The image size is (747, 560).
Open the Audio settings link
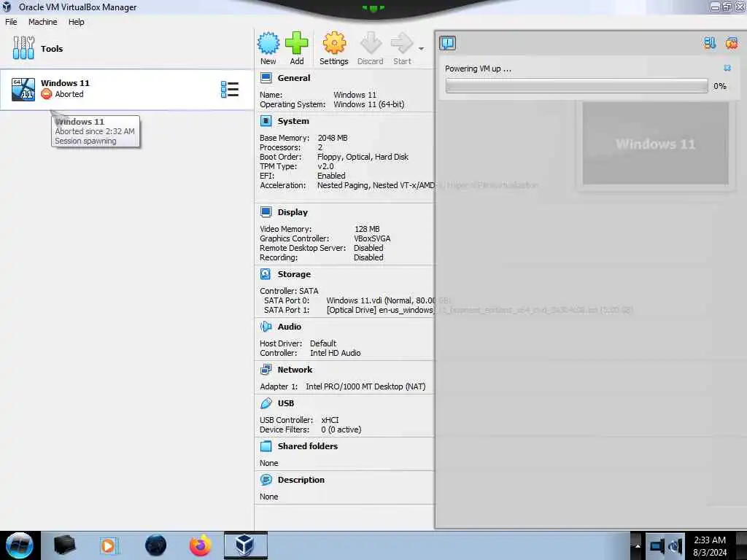(289, 327)
